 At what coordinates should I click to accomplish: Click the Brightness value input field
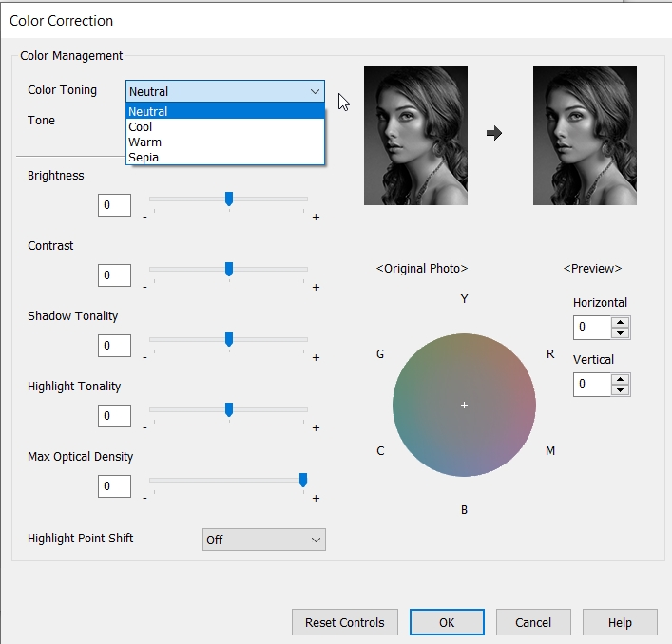(114, 205)
